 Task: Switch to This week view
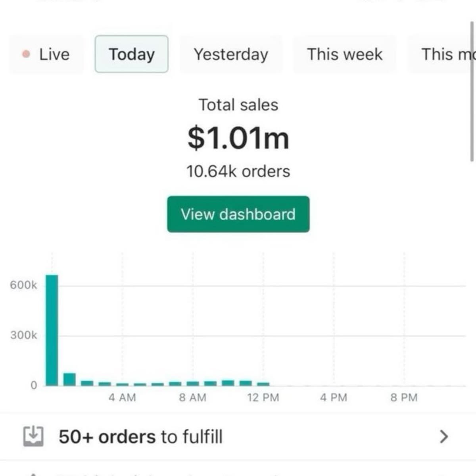click(344, 54)
